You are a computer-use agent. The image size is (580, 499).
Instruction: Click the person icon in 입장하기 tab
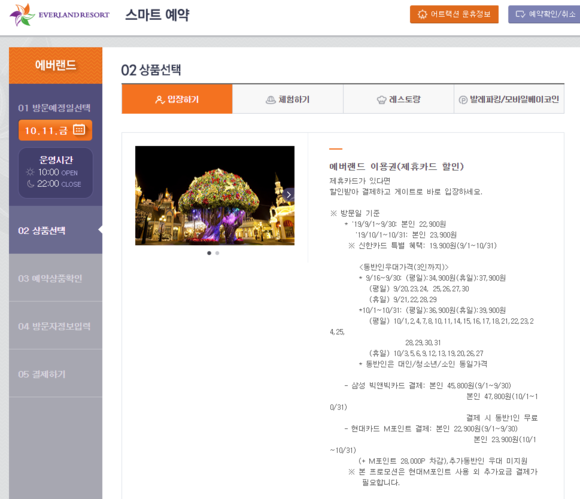pyautogui.click(x=159, y=100)
